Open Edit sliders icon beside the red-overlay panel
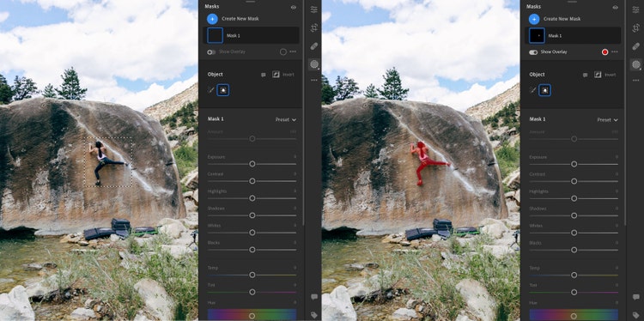This screenshot has height=321, width=644. tap(636, 9)
